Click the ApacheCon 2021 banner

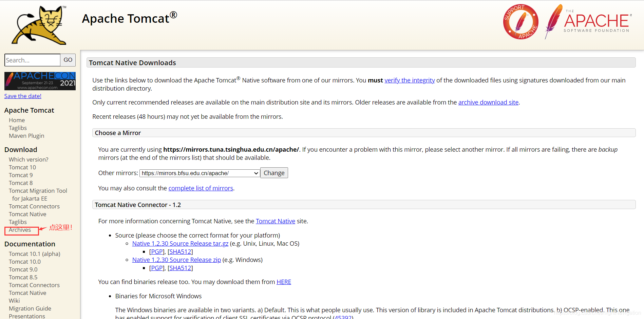coord(40,81)
